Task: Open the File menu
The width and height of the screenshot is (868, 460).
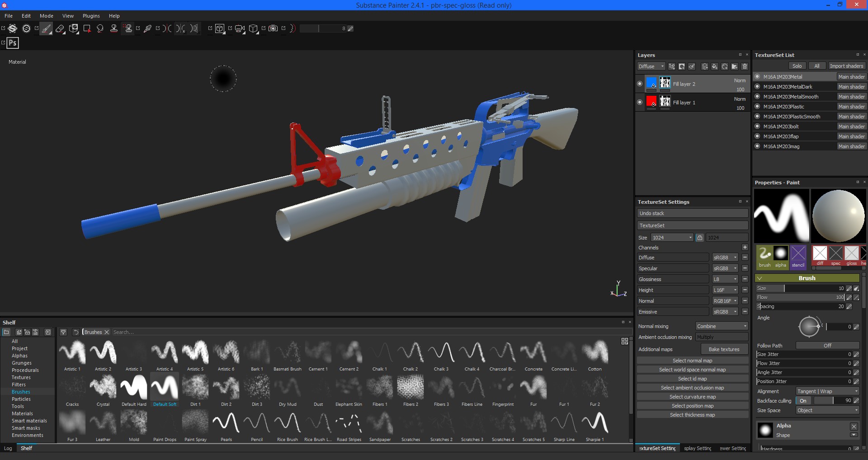Action: click(x=9, y=16)
